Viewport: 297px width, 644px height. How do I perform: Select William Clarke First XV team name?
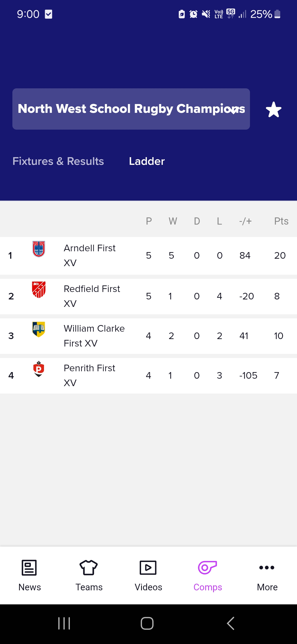[94, 336]
